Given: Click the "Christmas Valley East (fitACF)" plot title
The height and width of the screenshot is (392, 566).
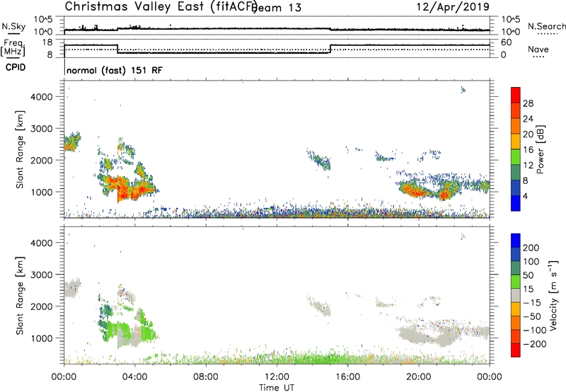Looking at the screenshot, I should pyautogui.click(x=161, y=7).
